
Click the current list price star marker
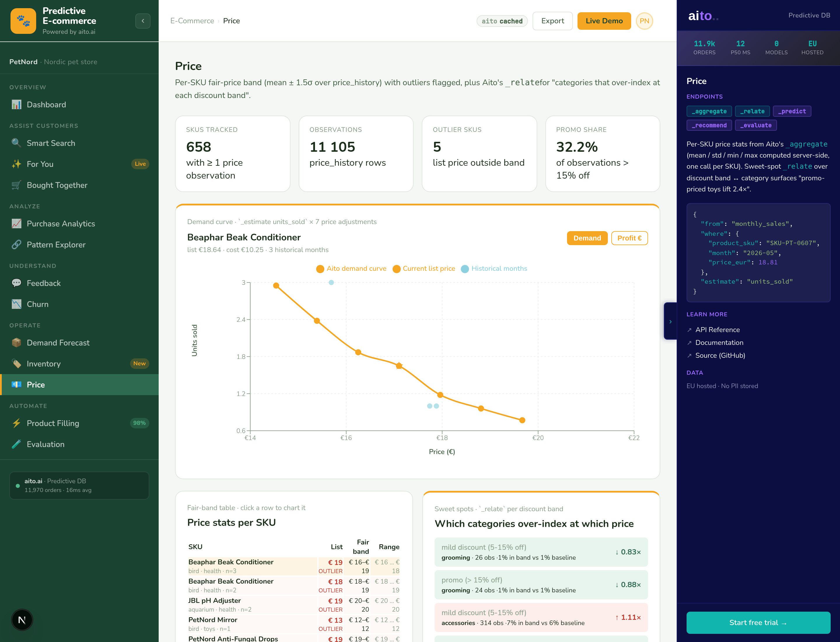(x=399, y=366)
